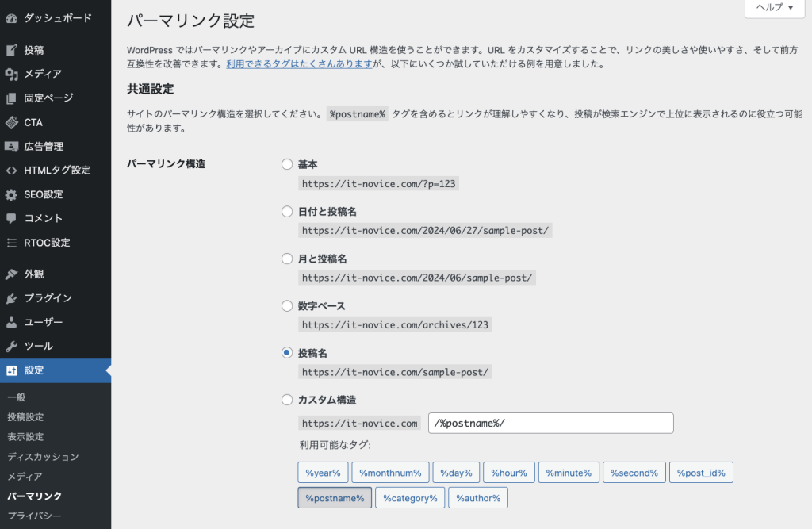Image resolution: width=812 pixels, height=529 pixels.
Task: Click the Pages icon beside 固定ページ
Action: click(11, 98)
